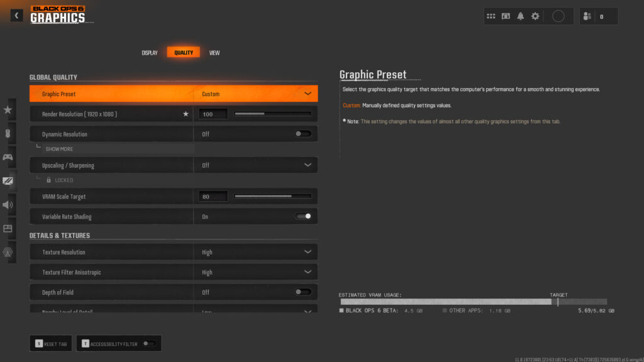The width and height of the screenshot is (644, 362).
Task: Enable the Dynamic Resolution toggle
Action: (x=303, y=134)
